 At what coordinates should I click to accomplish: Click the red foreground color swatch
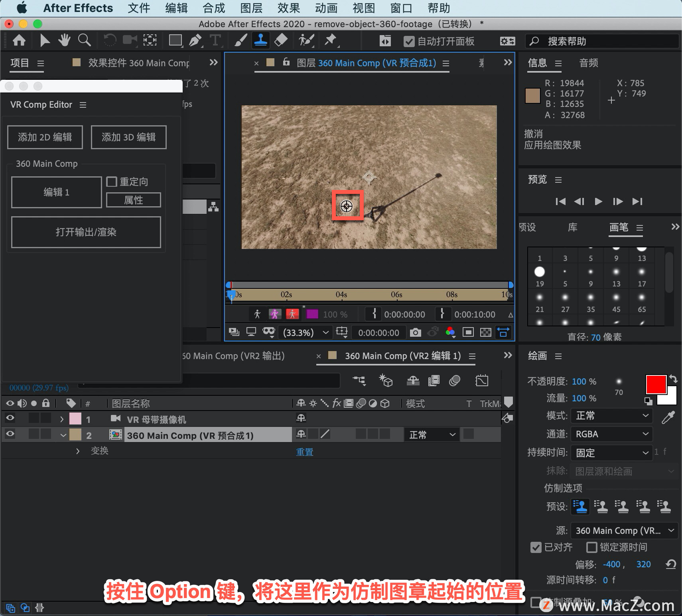tap(656, 385)
